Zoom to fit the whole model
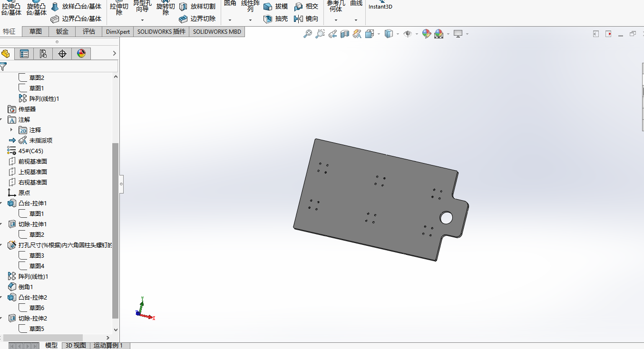The width and height of the screenshot is (644, 349). (x=308, y=34)
